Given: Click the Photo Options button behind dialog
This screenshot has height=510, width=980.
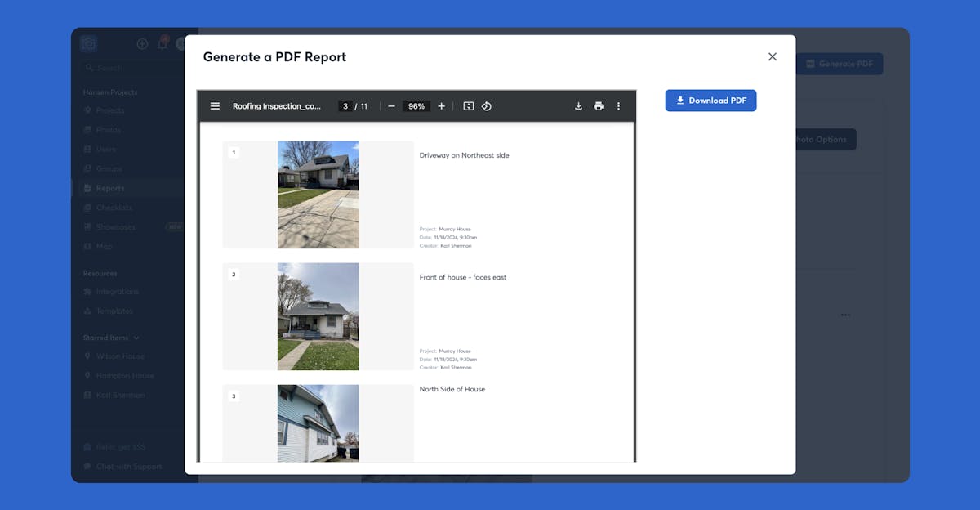Looking at the screenshot, I should click(825, 139).
